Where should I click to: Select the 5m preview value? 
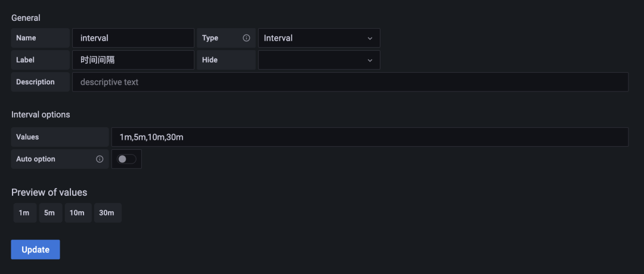[50, 213]
